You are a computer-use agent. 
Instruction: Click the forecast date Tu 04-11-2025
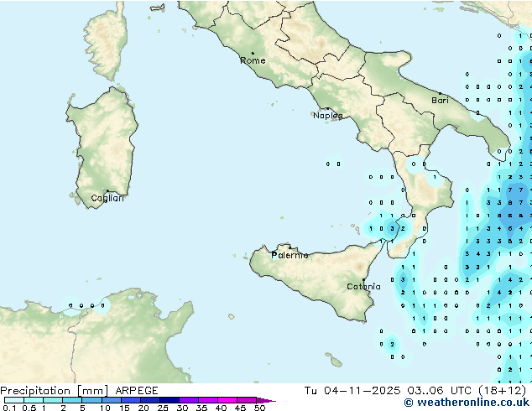[x=352, y=391]
